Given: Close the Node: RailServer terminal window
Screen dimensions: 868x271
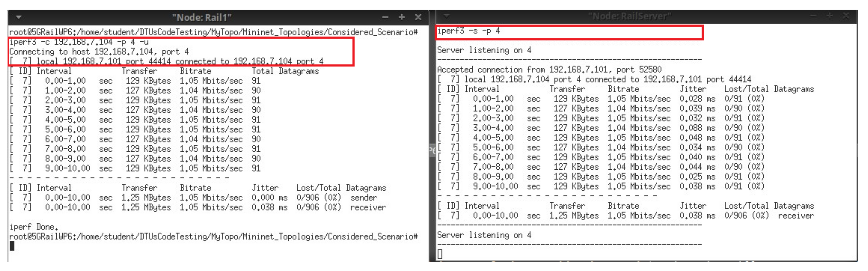Looking at the screenshot, I should (x=846, y=16).
